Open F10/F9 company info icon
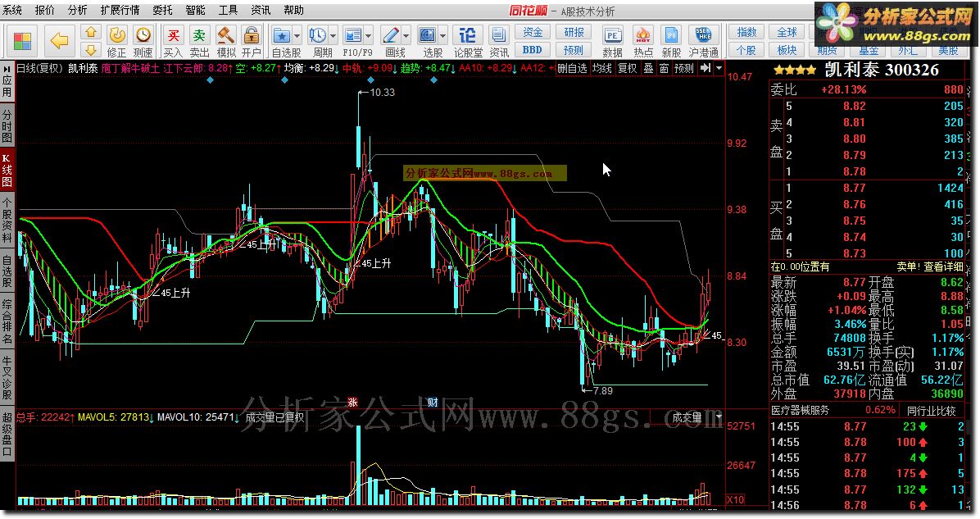This screenshot has height=519, width=980. coord(353,35)
